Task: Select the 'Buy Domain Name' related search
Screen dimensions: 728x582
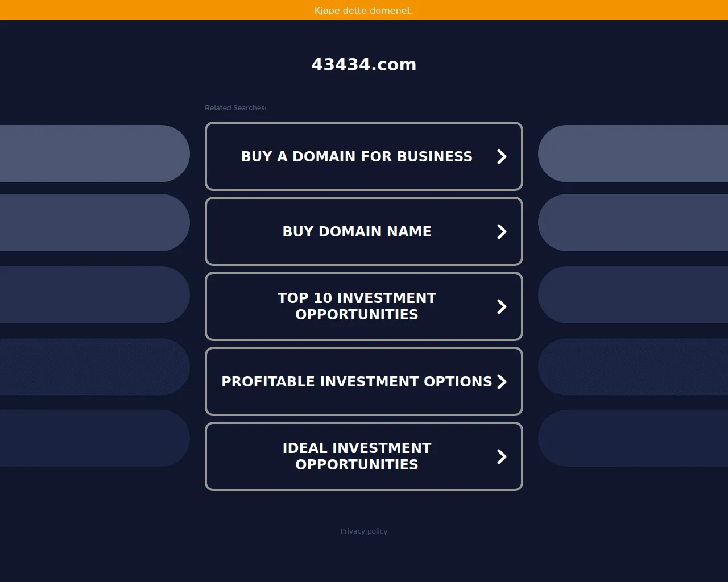Action: click(x=357, y=231)
